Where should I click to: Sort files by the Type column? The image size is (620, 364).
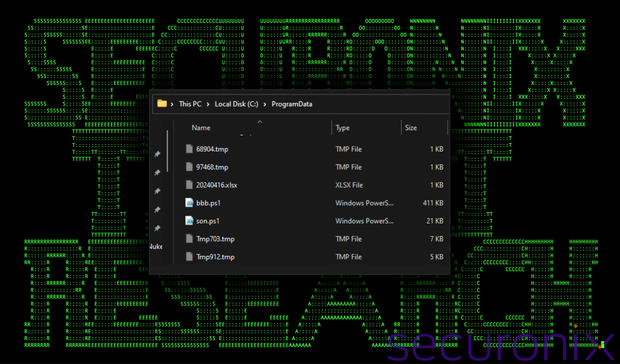pos(342,128)
